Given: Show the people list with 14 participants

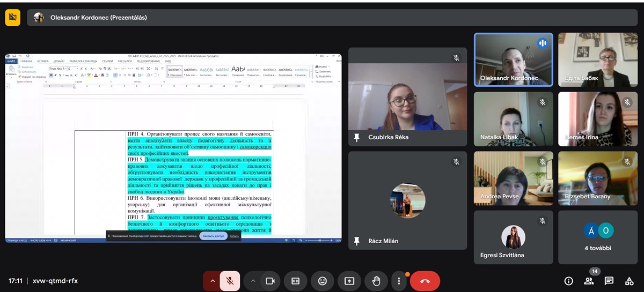Looking at the screenshot, I should 589,281.
